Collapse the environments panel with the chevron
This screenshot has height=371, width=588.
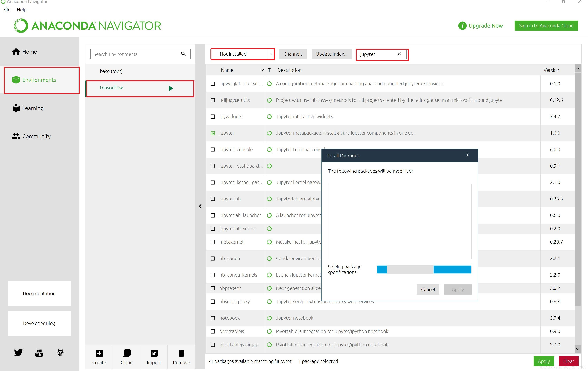[x=200, y=206]
